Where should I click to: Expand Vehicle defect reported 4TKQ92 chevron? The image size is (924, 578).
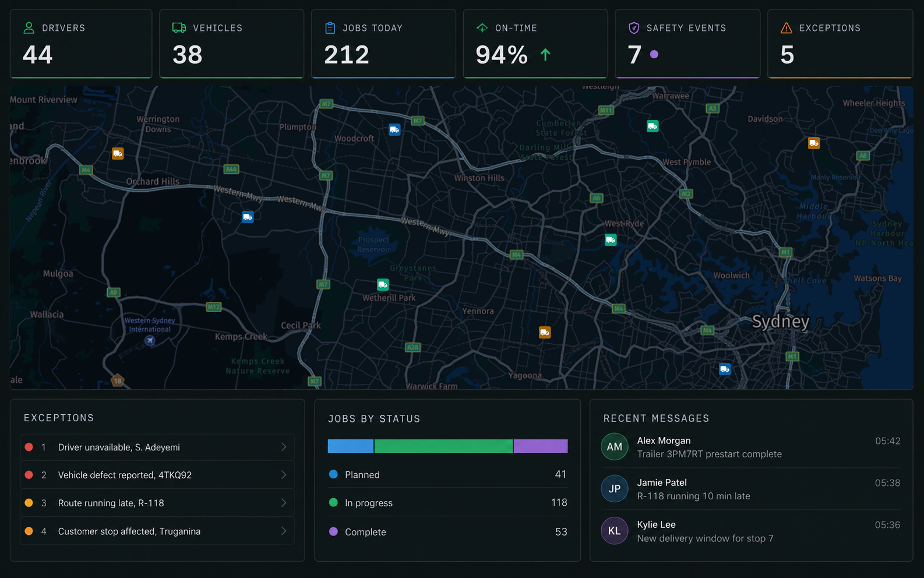(284, 475)
